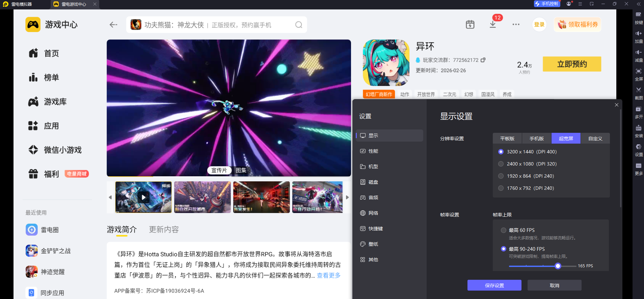Viewport: 644px width, 299px height.
Task: Switch to 更新内容 tab
Action: click(164, 230)
